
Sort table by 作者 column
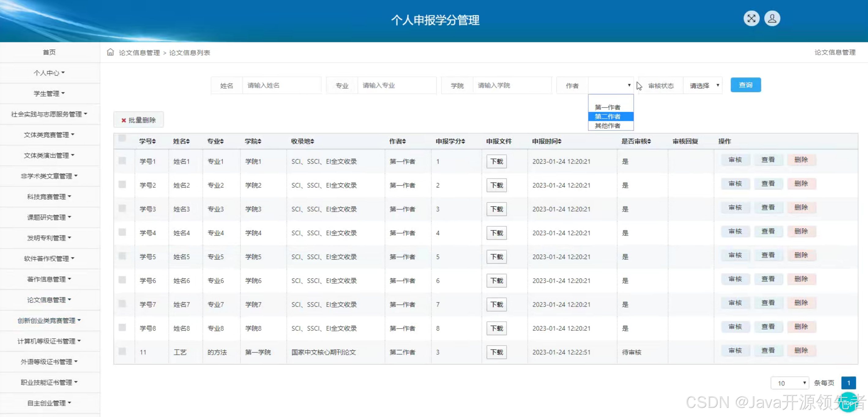click(398, 141)
